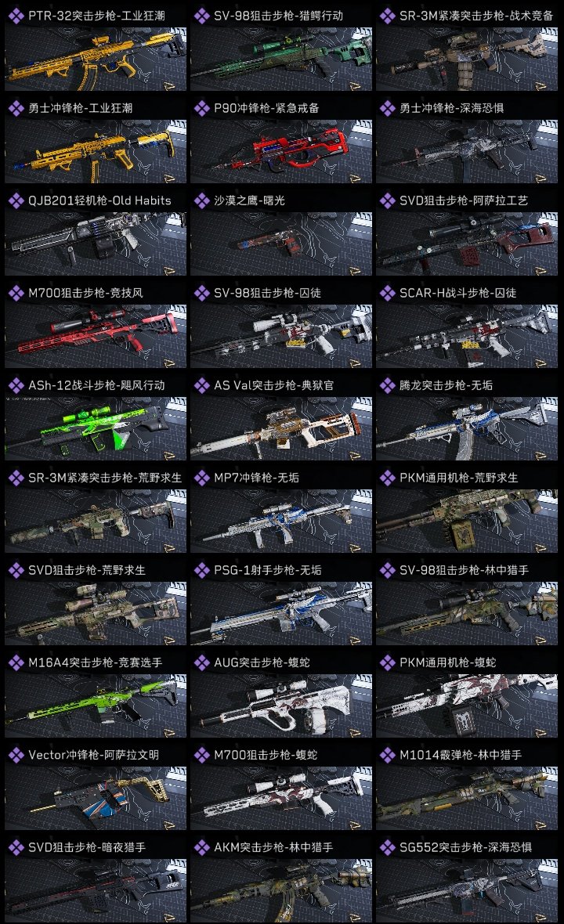Open the M700狙击步枪-竞技风 red rifle image
Image resolution: width=564 pixels, height=924 pixels.
coord(96,337)
